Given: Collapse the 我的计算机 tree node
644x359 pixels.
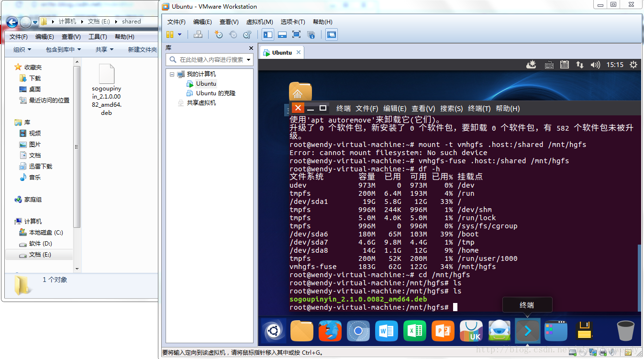Looking at the screenshot, I should 172,74.
